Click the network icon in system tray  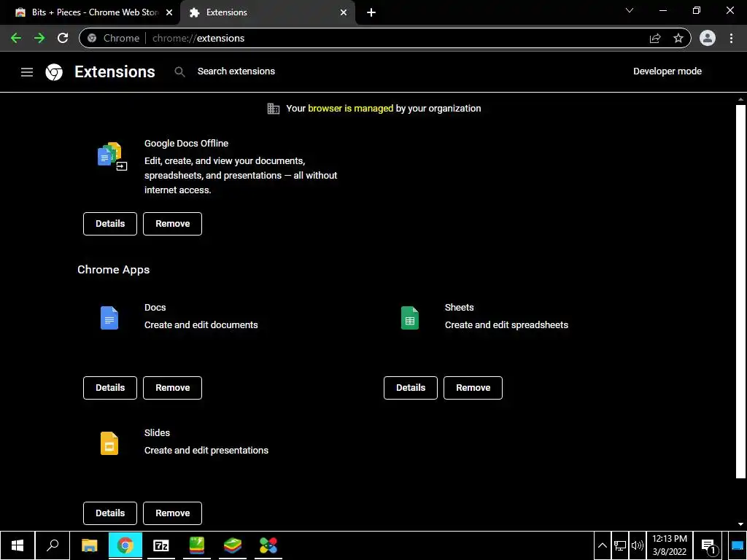[x=620, y=545]
